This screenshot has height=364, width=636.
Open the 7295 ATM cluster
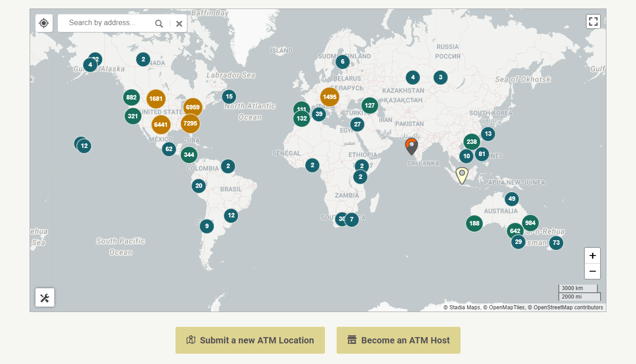point(190,123)
